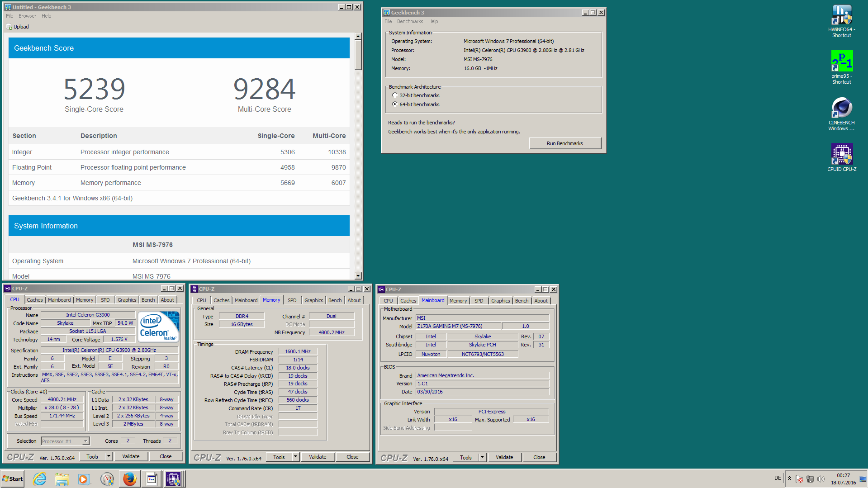Open the volume speaker tray icon

coord(821,479)
